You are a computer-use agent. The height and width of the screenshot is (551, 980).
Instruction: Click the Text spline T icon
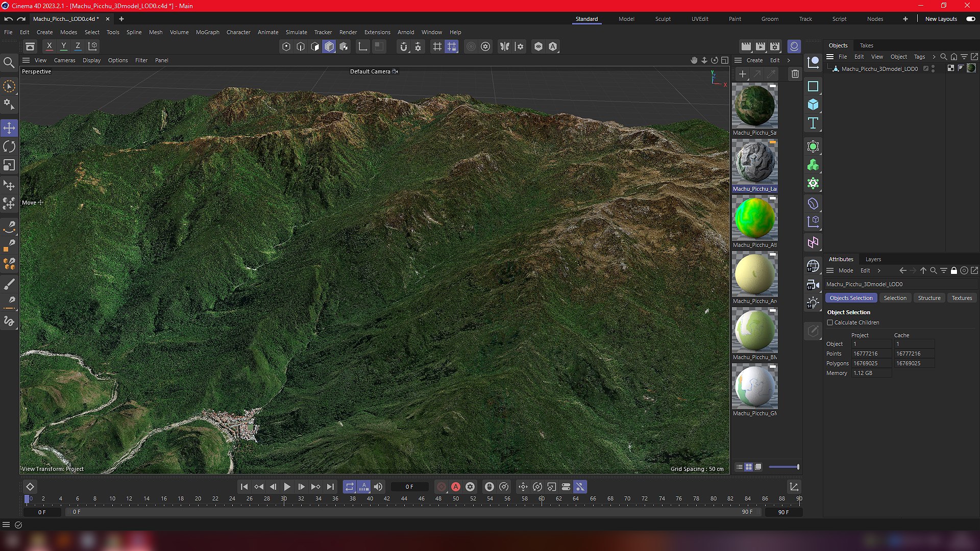(x=813, y=123)
